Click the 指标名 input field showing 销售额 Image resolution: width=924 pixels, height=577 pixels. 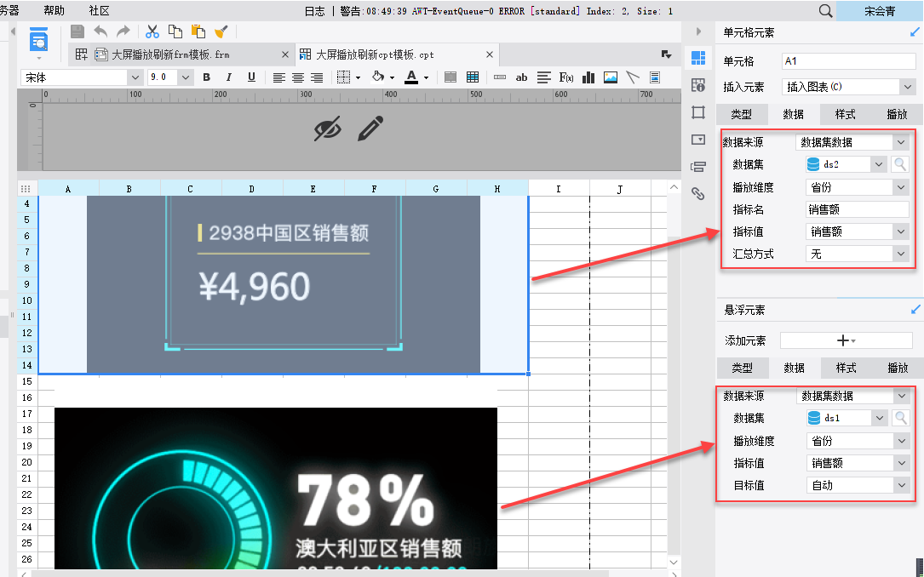pos(857,209)
